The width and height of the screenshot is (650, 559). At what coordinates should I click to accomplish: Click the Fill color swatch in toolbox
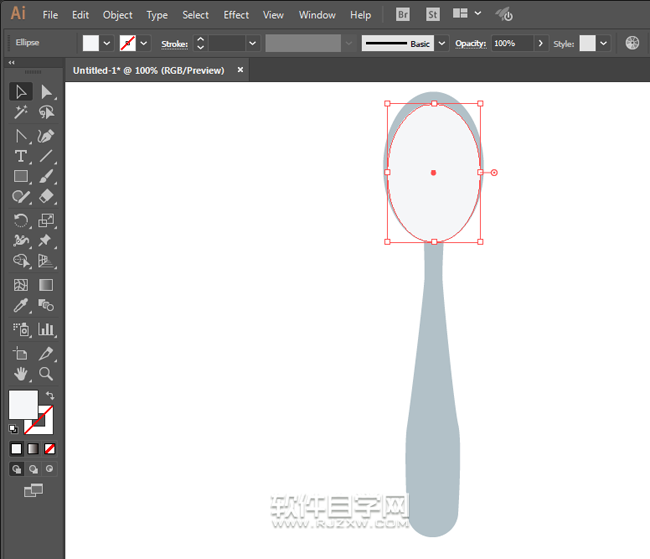22,405
